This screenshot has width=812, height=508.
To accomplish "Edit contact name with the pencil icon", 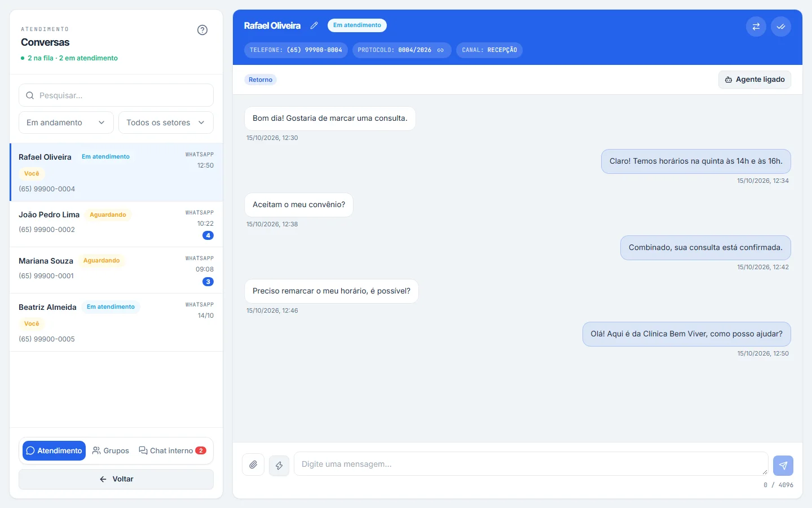I will pyautogui.click(x=314, y=25).
